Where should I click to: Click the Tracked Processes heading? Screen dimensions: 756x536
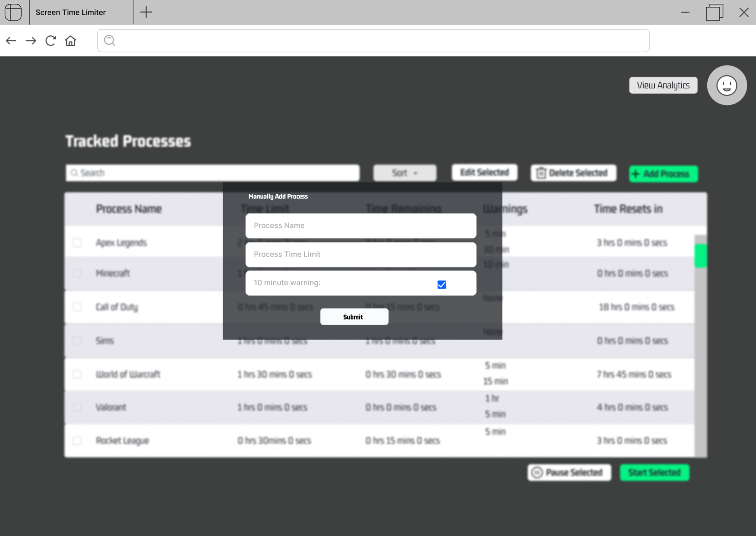tap(128, 141)
